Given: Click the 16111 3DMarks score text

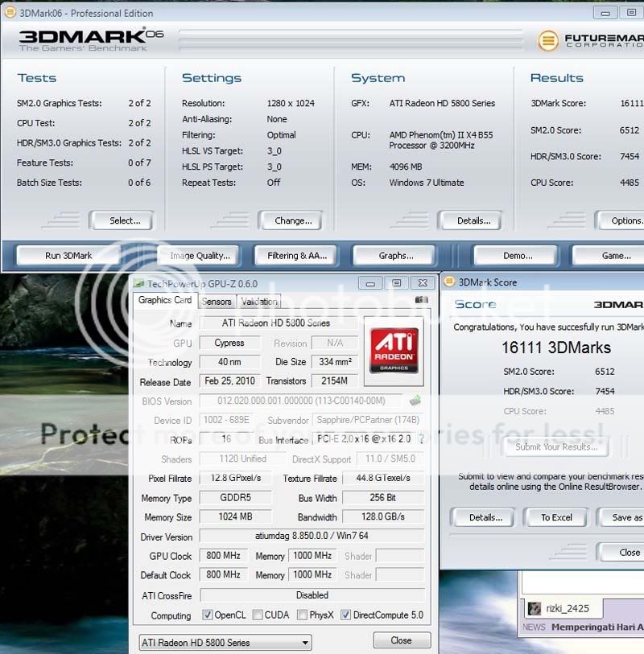Looking at the screenshot, I should (x=556, y=348).
